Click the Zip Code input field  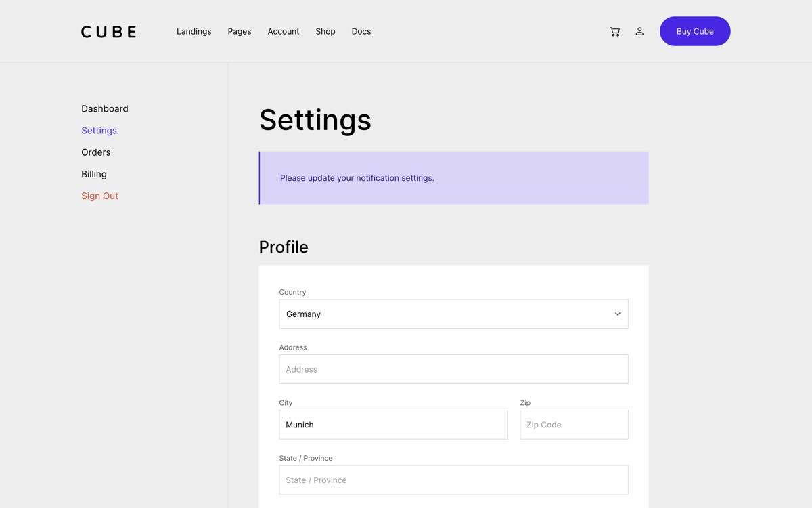574,425
